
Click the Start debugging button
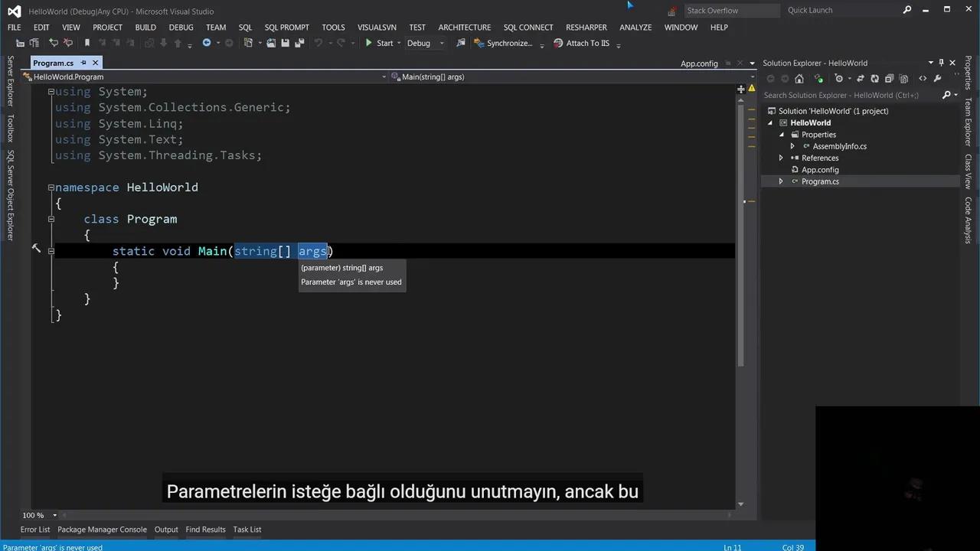click(x=379, y=43)
